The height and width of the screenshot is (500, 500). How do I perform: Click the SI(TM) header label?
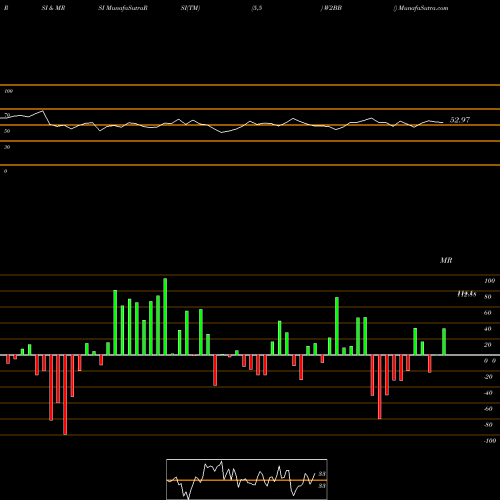tap(190, 8)
